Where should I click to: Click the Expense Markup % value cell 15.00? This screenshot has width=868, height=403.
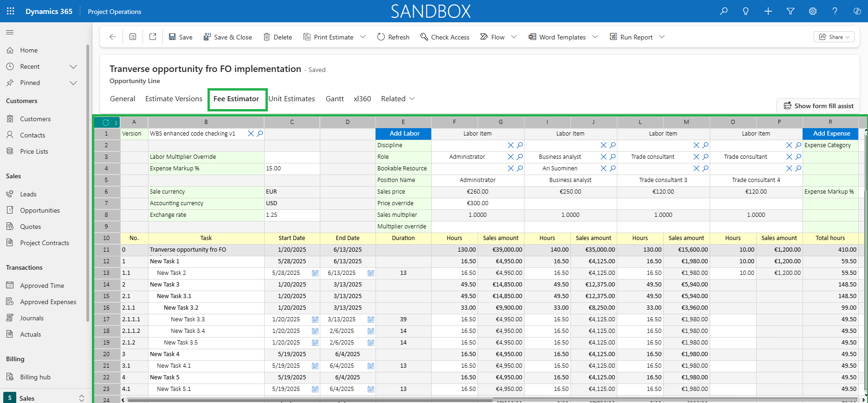pos(292,168)
